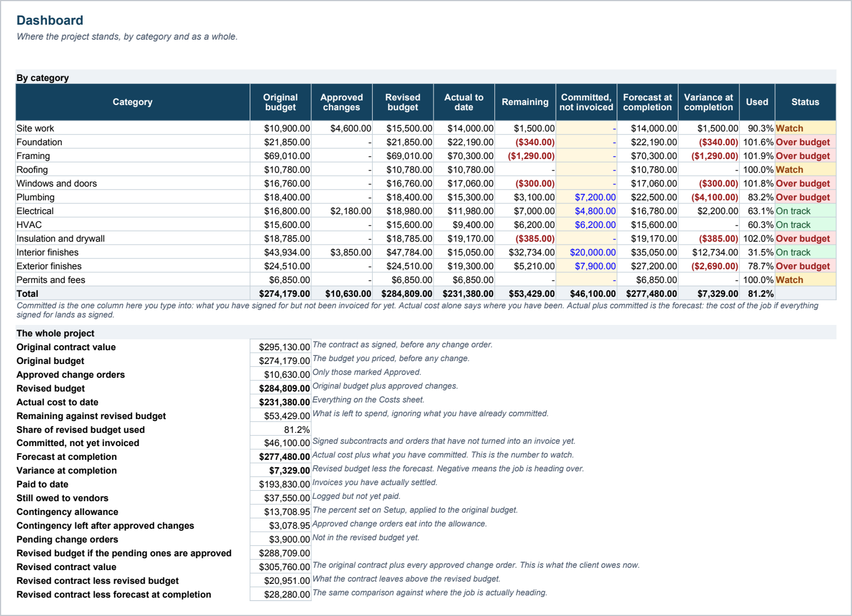Select the Total row's committed sum $46,100.00
The width and height of the screenshot is (852, 616).
586,293
